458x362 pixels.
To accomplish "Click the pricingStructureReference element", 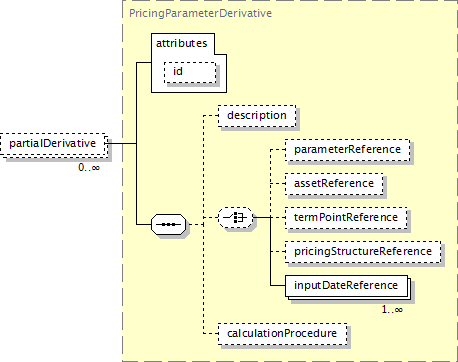I will [x=363, y=252].
